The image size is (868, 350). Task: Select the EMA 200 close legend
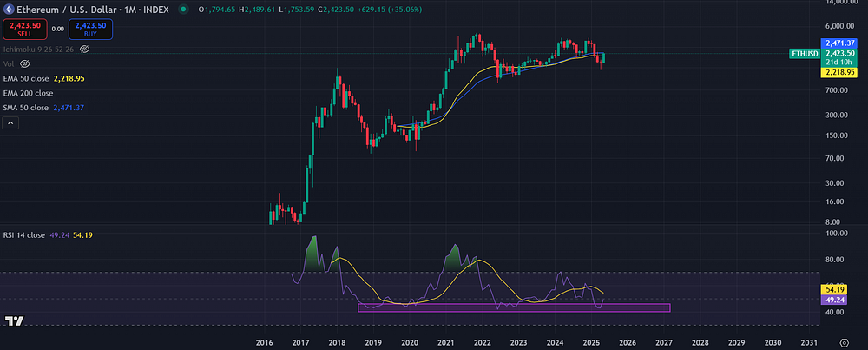[29, 93]
